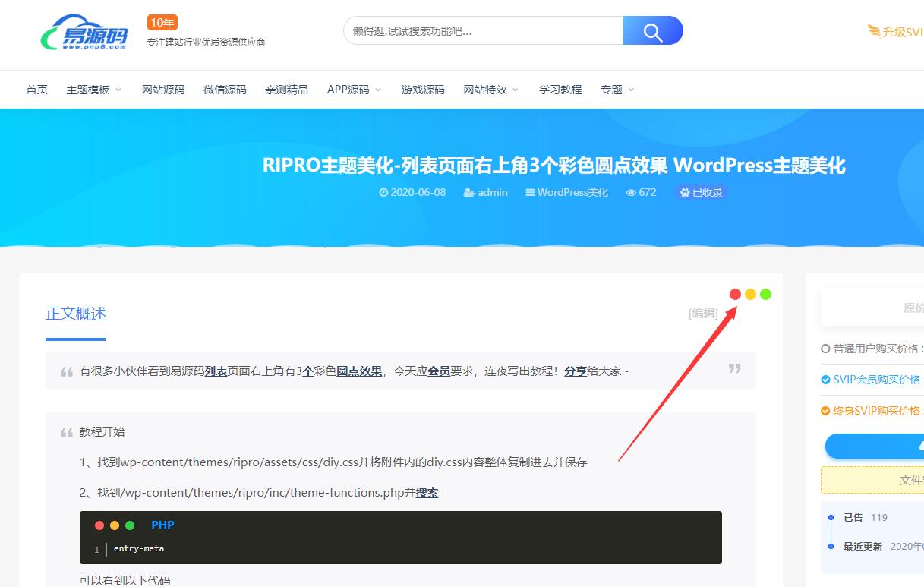Image resolution: width=924 pixels, height=587 pixels.
Task: Select the 普通用户购买价格 radio circle
Action: (825, 349)
